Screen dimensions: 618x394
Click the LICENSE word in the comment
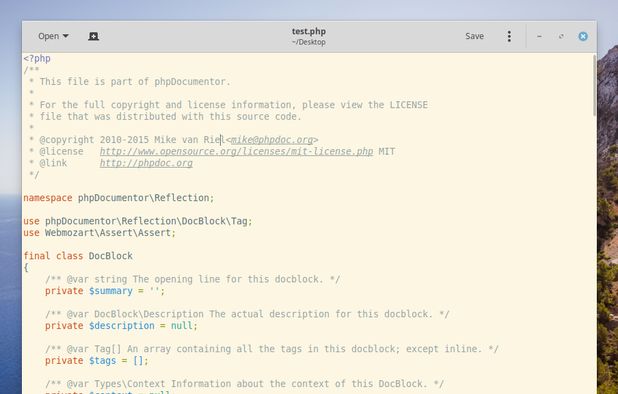pos(408,105)
